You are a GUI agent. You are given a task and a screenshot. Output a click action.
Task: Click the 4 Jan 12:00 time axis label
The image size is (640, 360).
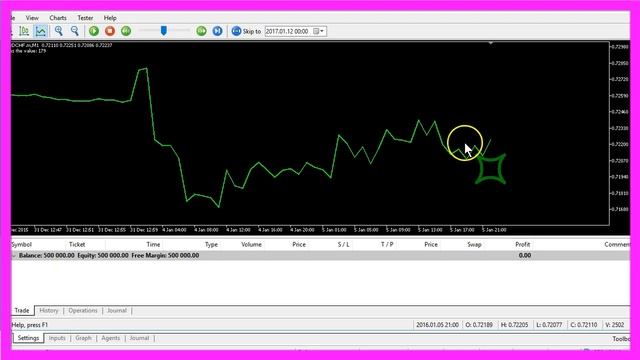(238, 230)
